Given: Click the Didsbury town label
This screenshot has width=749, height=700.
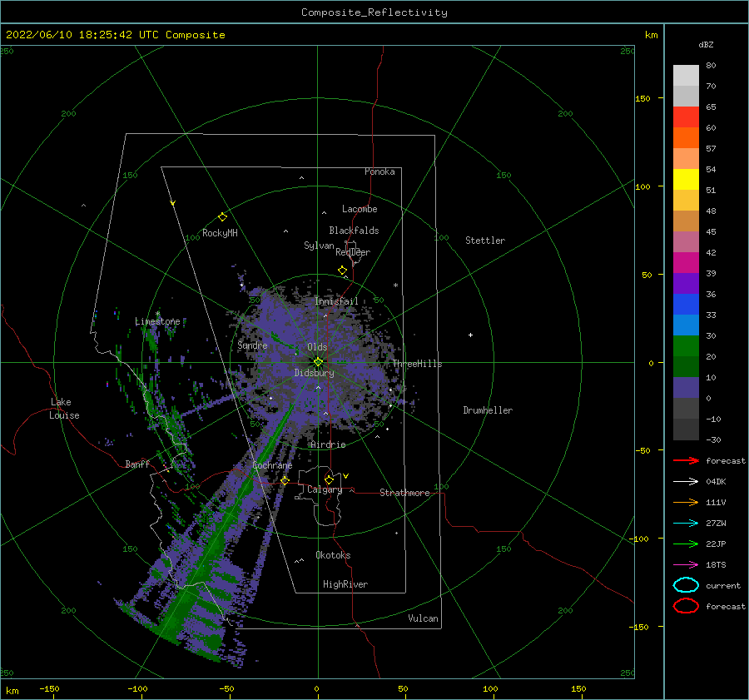Looking at the screenshot, I should click(314, 373).
